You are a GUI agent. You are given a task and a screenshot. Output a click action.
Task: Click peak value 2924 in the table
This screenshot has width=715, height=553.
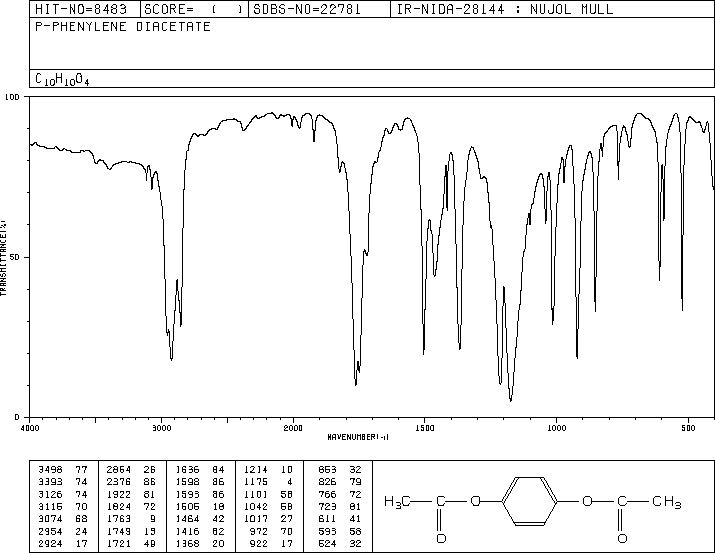[x=50, y=543]
